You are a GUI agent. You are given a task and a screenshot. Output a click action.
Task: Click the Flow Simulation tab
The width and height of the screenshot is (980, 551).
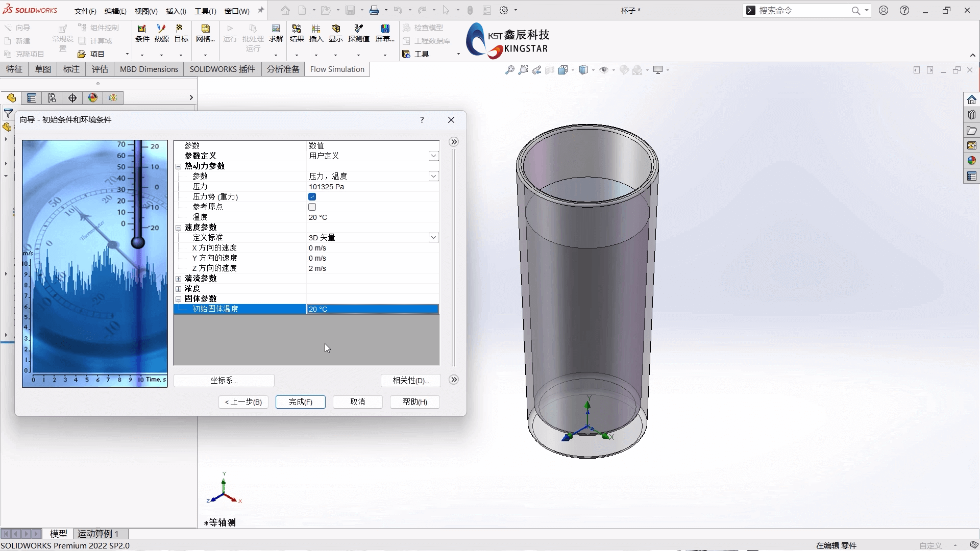[x=337, y=69]
